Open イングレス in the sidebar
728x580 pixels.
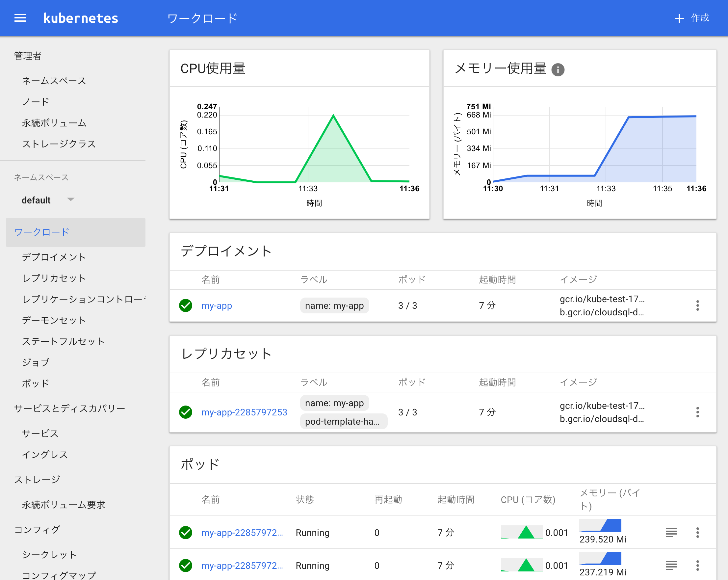45,455
